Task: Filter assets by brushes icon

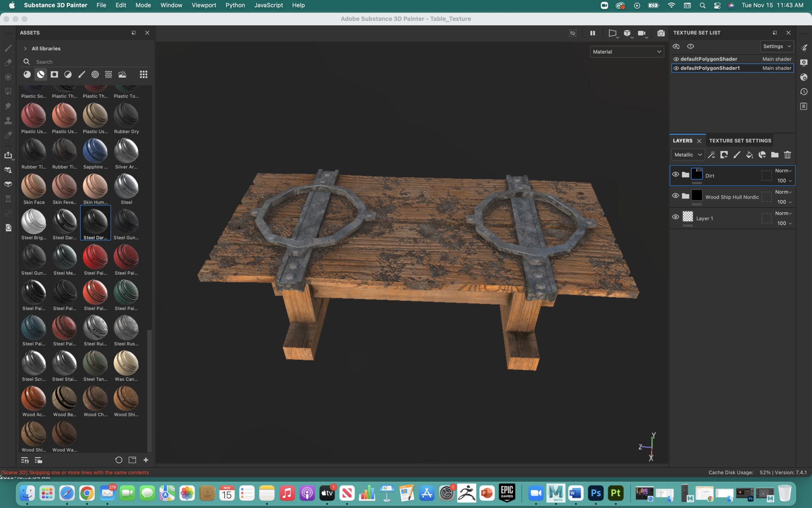Action: tap(82, 75)
